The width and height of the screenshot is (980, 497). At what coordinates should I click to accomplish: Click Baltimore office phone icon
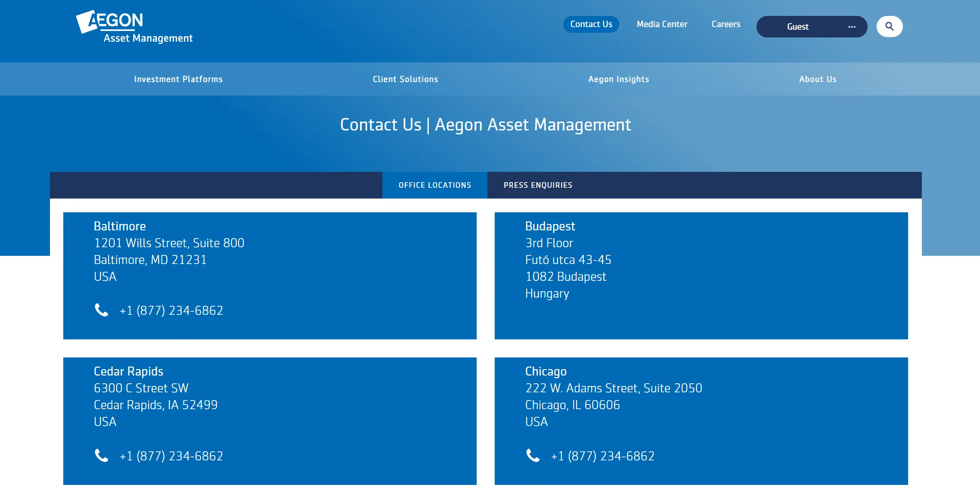(101, 310)
